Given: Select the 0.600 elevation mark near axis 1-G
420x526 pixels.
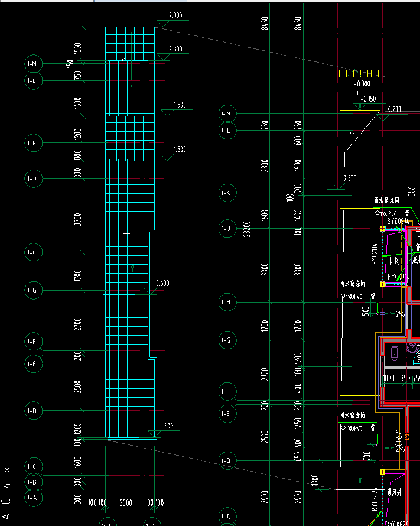Looking at the screenshot, I should click(x=162, y=284).
